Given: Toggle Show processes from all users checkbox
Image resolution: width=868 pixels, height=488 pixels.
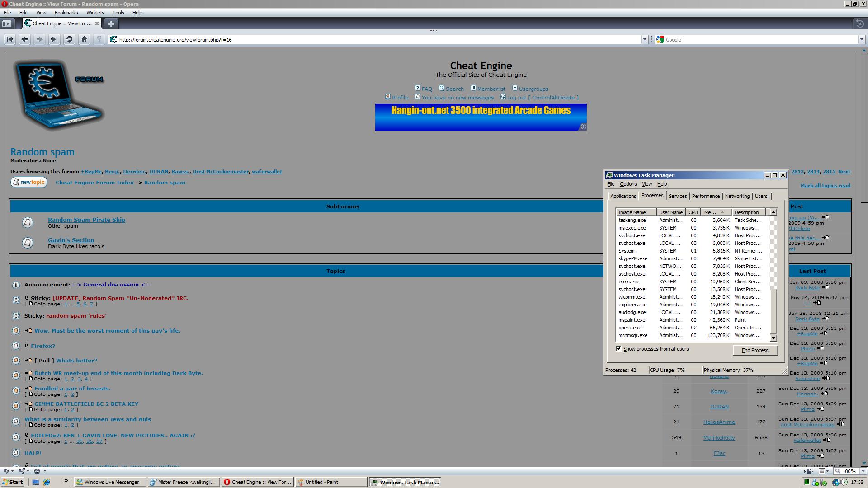Looking at the screenshot, I should tap(618, 349).
